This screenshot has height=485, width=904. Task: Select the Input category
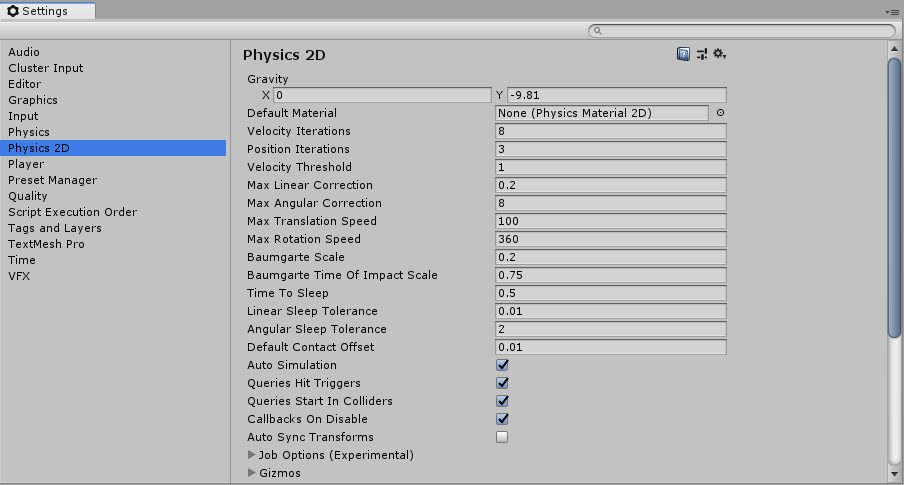click(113, 116)
